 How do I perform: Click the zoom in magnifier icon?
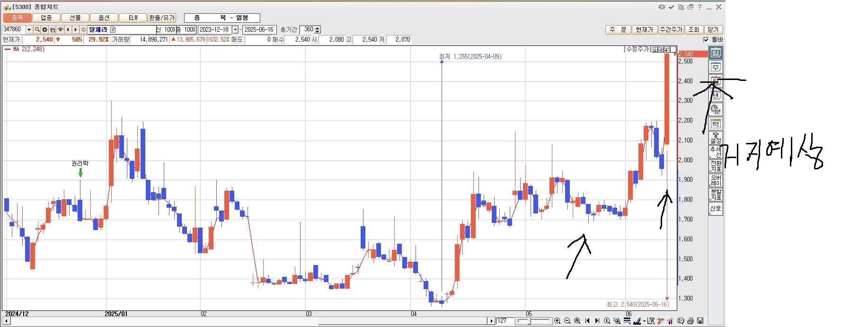(x=557, y=321)
